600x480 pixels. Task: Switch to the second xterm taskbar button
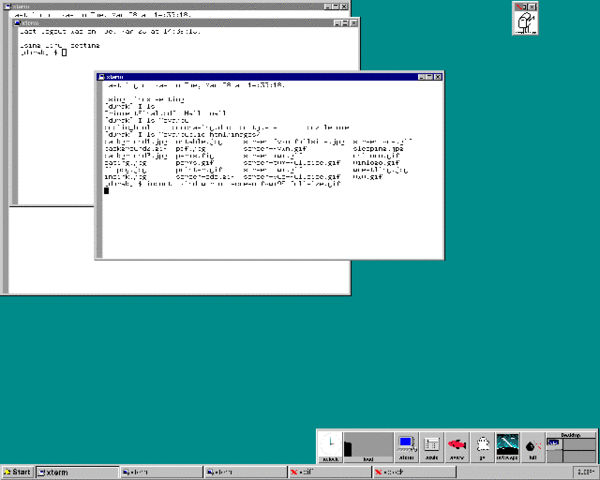161,472
